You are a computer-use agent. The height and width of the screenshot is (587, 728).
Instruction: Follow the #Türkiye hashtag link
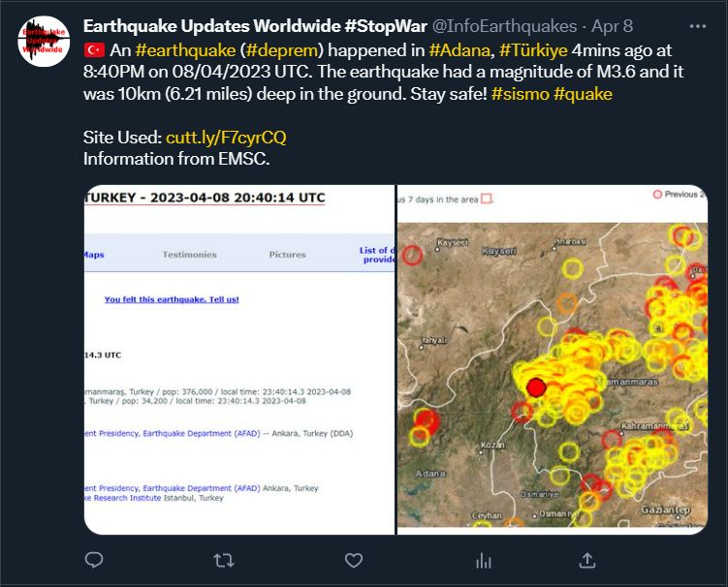[x=533, y=48]
